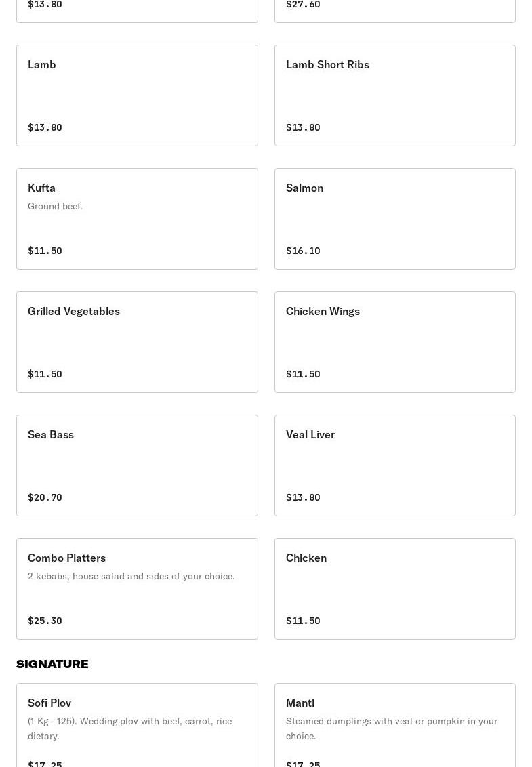Image resolution: width=532 pixels, height=767 pixels.
Task: Choose the Kufta ground beef item
Action: pyautogui.click(x=137, y=219)
